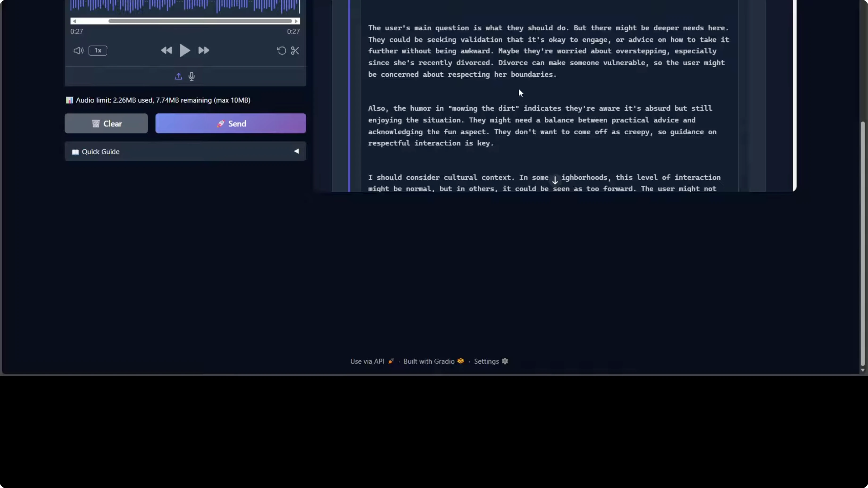Open the scissors trim audio tool
The height and width of the screenshot is (488, 868).
click(x=295, y=50)
